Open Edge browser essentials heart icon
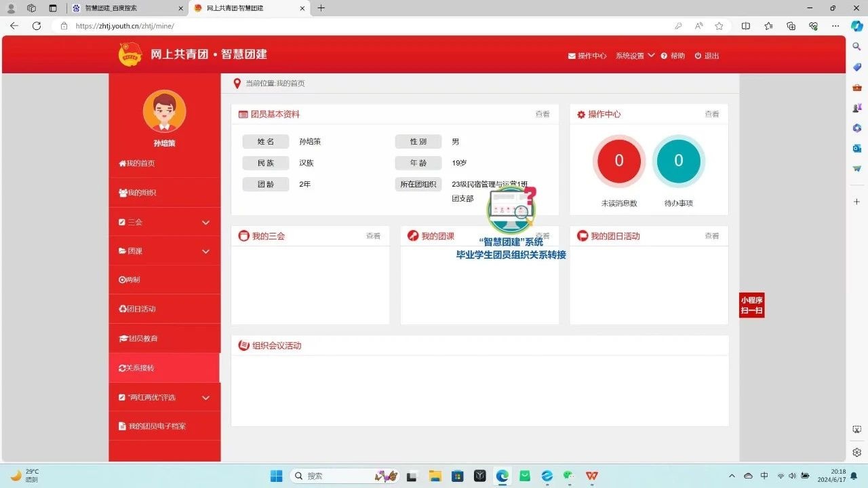The height and width of the screenshot is (488, 868). (x=813, y=26)
